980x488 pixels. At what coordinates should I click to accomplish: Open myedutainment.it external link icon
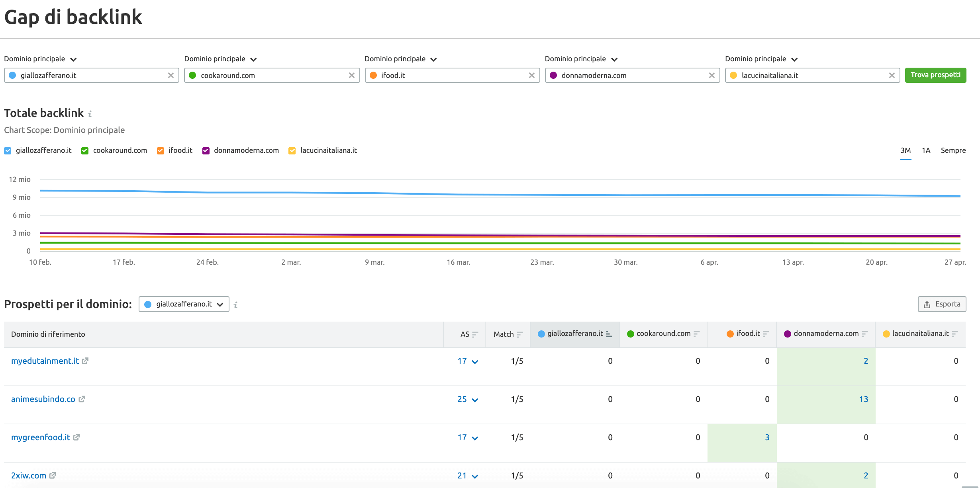85,361
